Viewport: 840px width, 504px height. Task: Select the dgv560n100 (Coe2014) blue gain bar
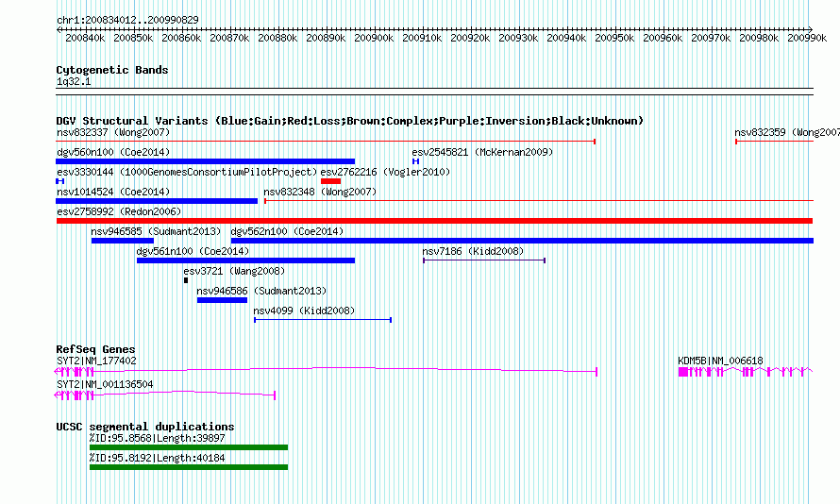[x=205, y=161]
